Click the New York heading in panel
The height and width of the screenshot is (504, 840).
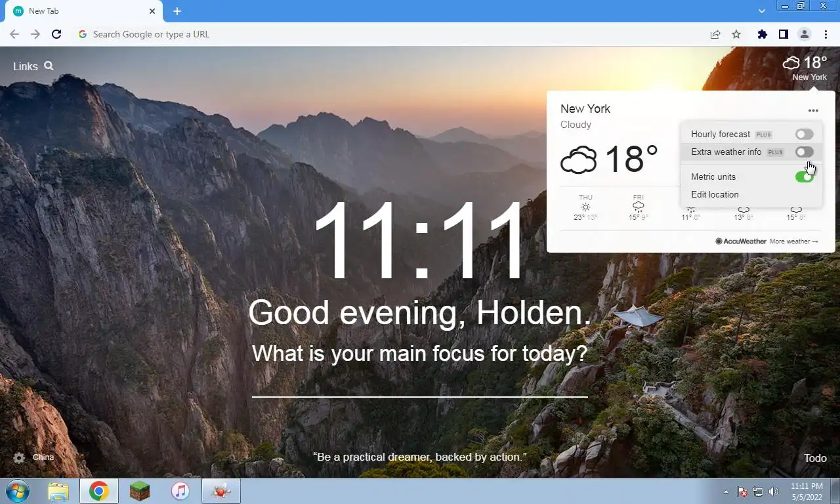(585, 109)
